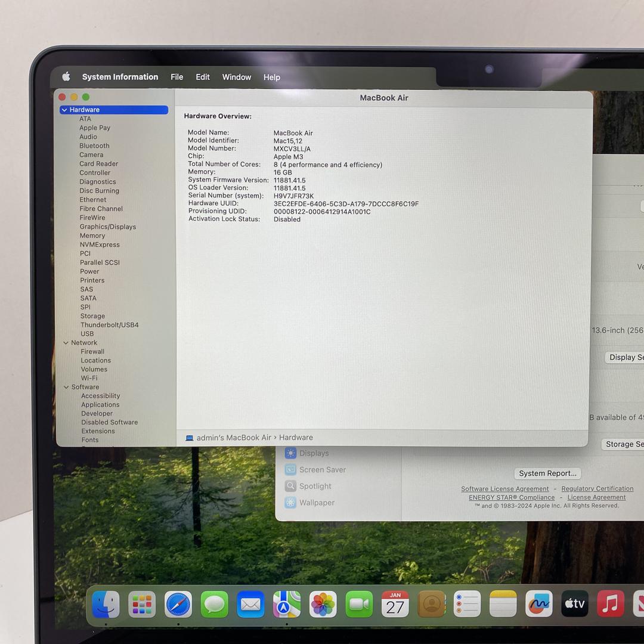Collapse the Software section chevron
Image resolution: width=644 pixels, height=644 pixels.
tap(66, 387)
